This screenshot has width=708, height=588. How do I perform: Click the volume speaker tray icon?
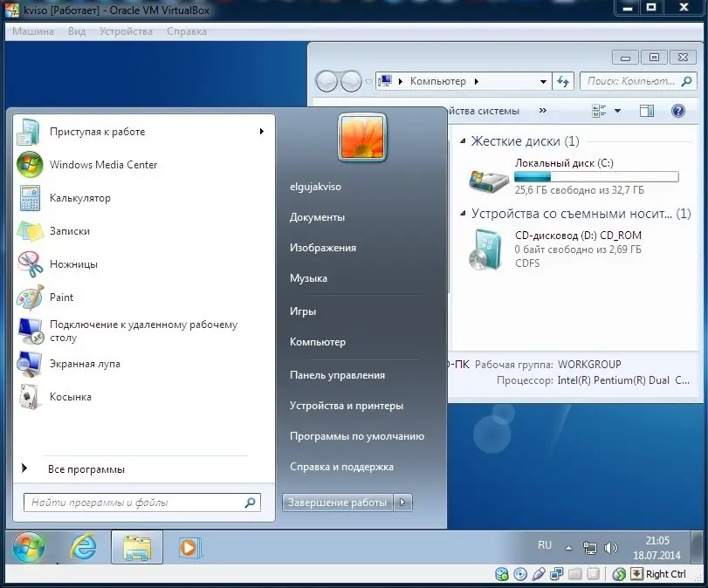[x=610, y=548]
